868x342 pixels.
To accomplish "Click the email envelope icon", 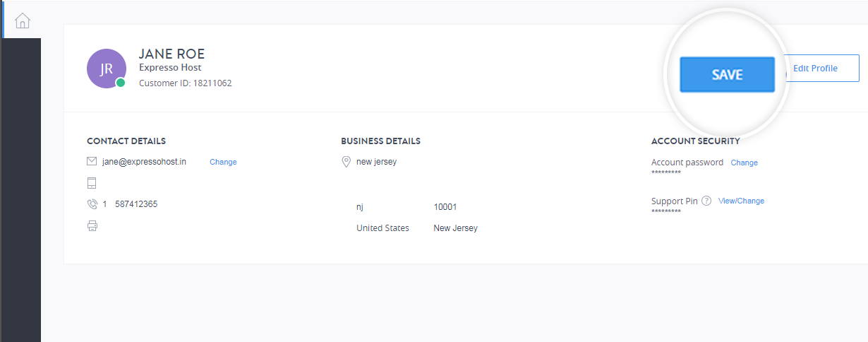I will (92, 162).
